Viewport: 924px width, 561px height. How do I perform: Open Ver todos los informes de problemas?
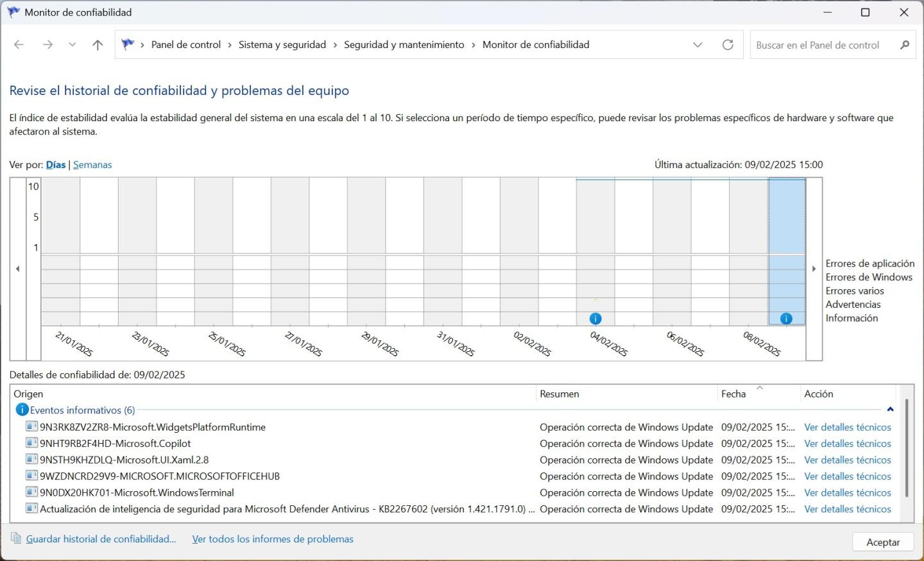pos(273,539)
